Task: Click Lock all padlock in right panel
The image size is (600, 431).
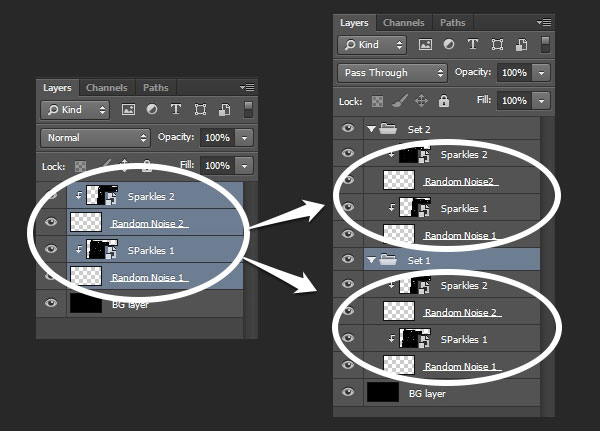Action: point(444,101)
